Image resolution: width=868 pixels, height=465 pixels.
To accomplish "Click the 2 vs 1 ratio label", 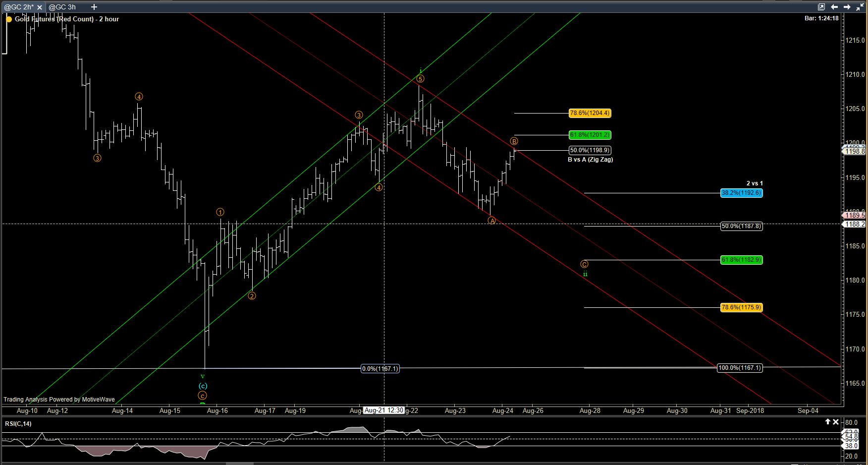I will click(x=755, y=183).
